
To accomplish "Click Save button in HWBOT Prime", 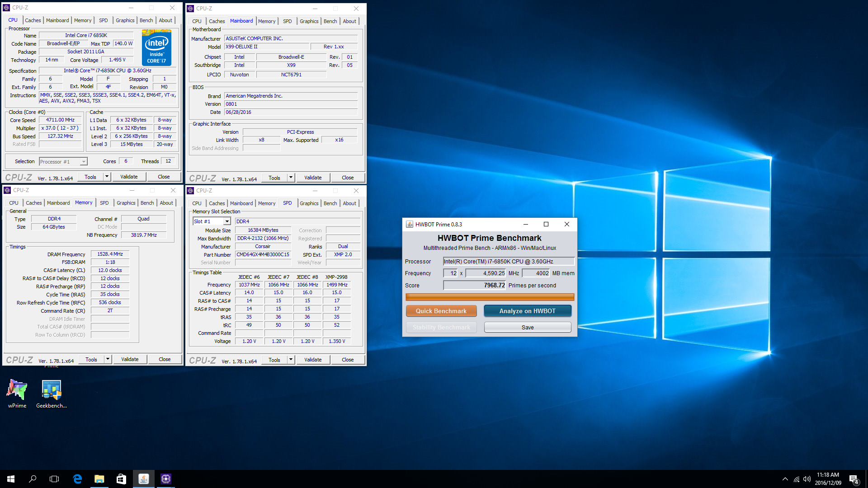I will (528, 327).
